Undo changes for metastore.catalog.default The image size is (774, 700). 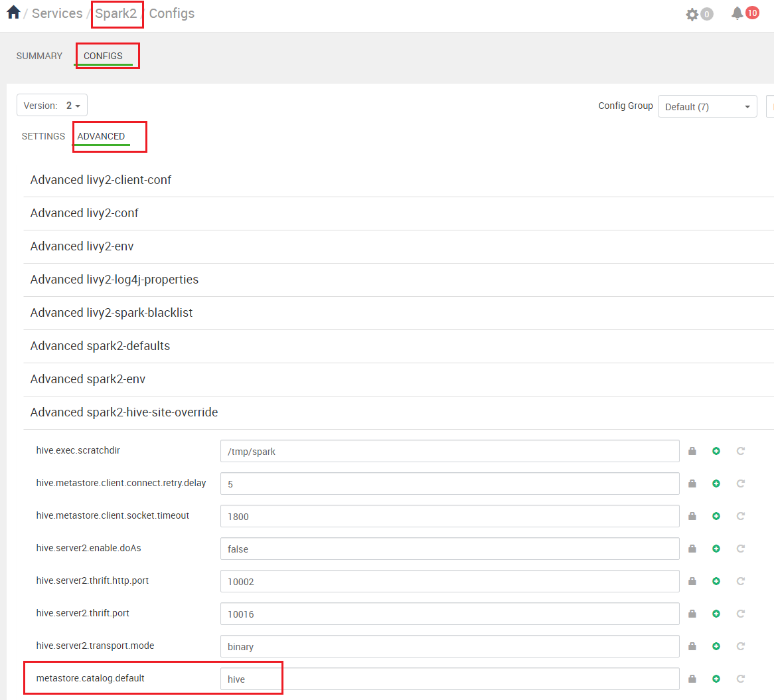[740, 679]
